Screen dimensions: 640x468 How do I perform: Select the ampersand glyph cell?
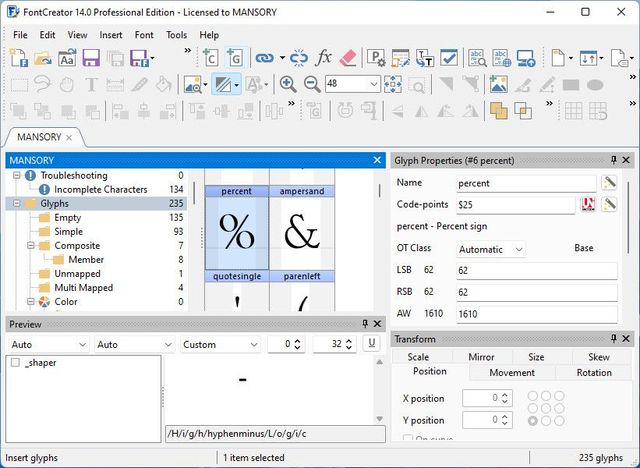coord(301,232)
